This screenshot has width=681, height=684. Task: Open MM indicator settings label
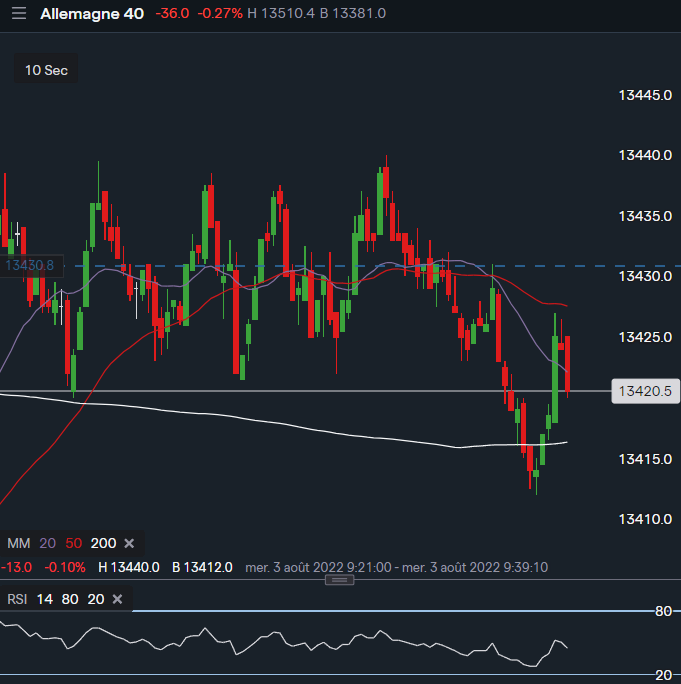19,543
